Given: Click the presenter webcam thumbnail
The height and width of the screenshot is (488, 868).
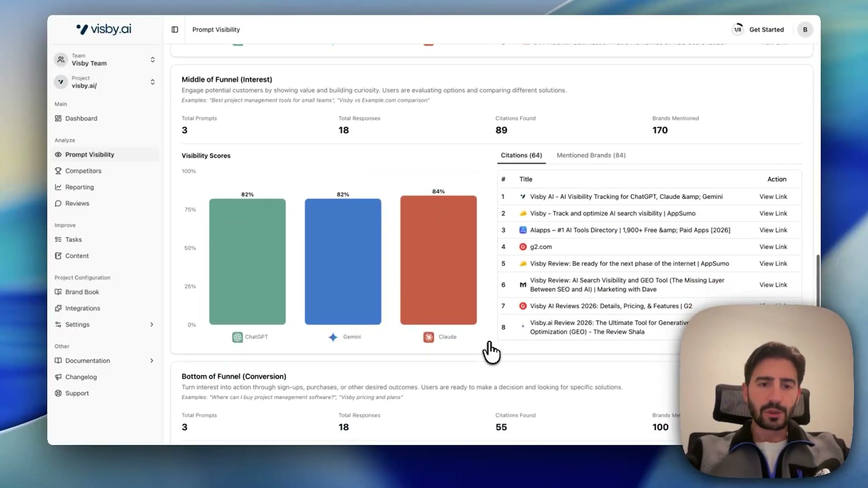Looking at the screenshot, I should pos(766,391).
